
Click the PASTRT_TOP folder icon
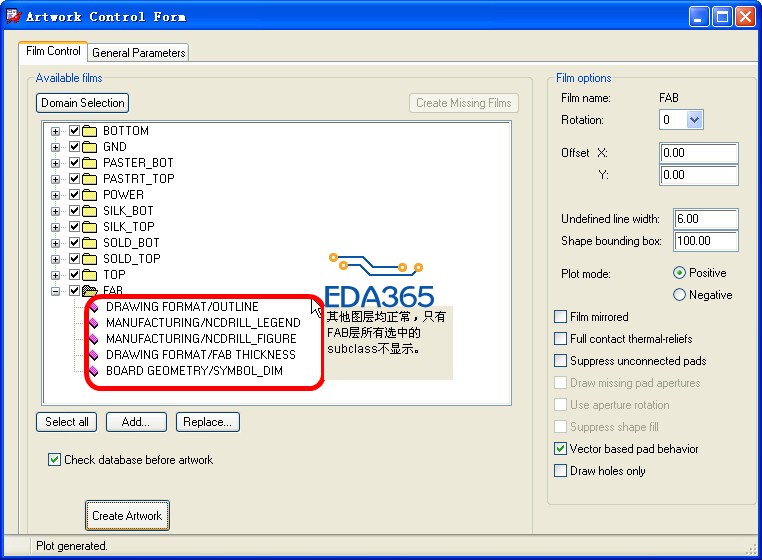(89, 179)
